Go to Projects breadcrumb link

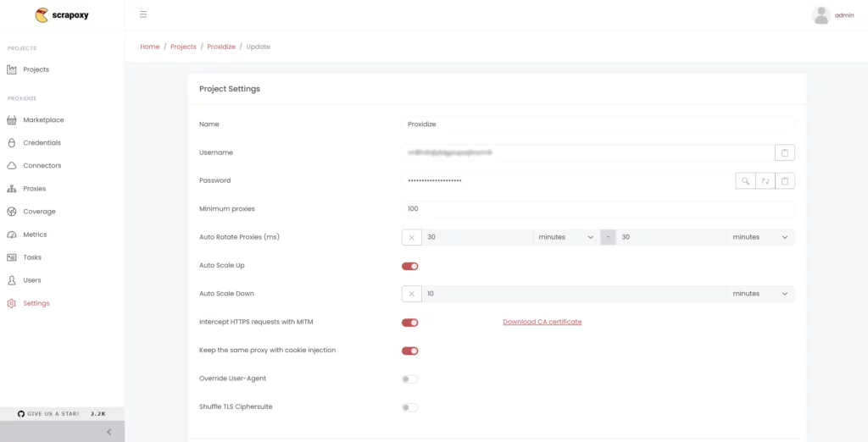coord(183,47)
